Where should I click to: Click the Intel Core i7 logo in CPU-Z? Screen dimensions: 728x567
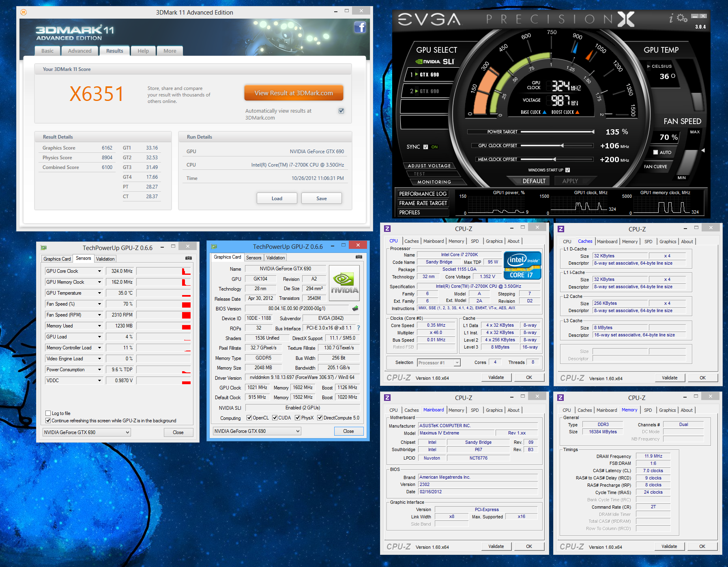tap(522, 265)
